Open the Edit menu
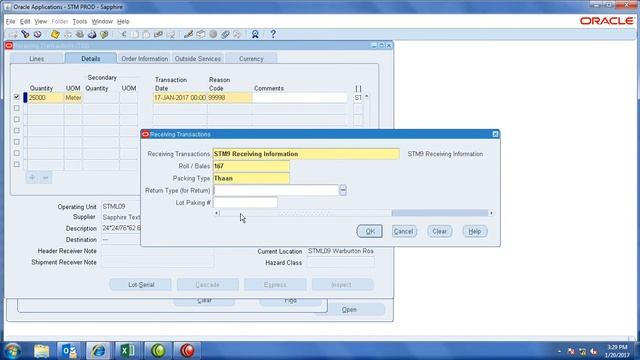This screenshot has height=360, width=640. pos(25,21)
